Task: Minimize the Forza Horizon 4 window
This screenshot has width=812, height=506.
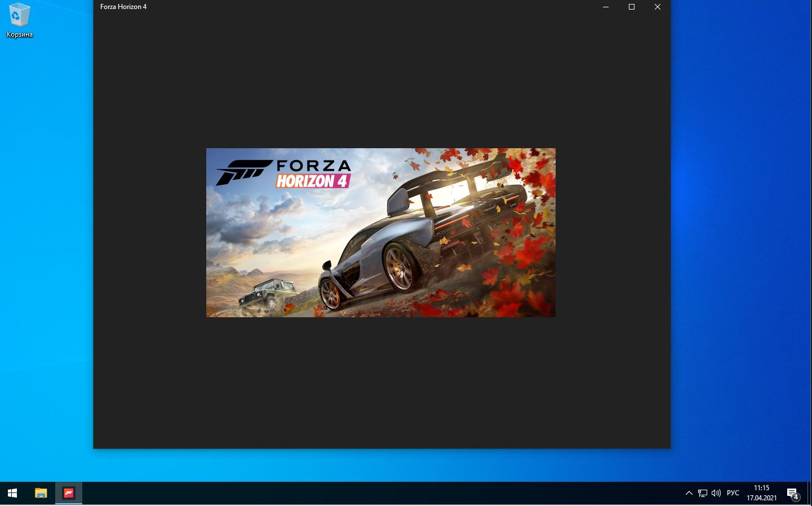Action: pyautogui.click(x=606, y=7)
